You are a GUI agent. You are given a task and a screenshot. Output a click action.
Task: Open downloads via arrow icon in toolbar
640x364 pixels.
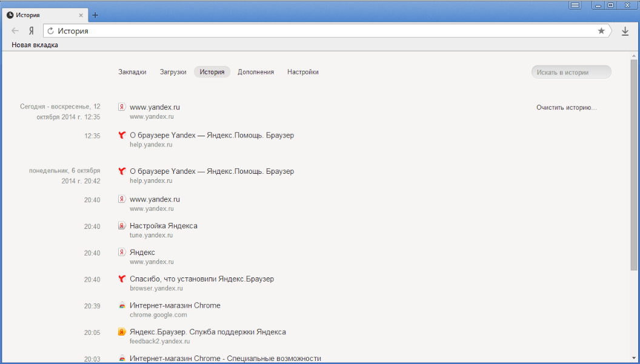pos(625,31)
